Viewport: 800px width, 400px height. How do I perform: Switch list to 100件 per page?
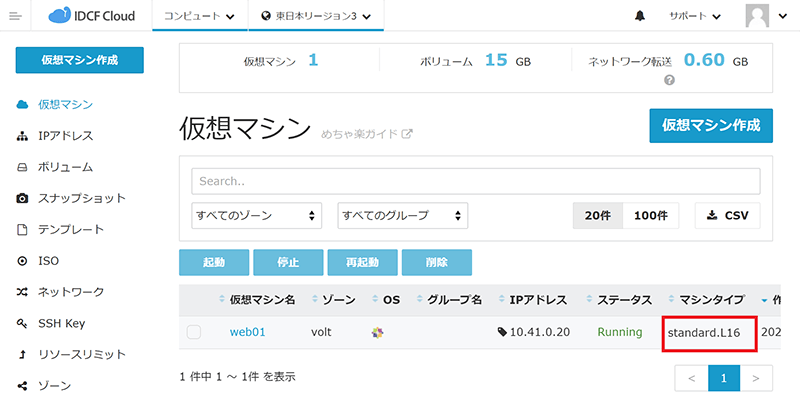click(651, 216)
